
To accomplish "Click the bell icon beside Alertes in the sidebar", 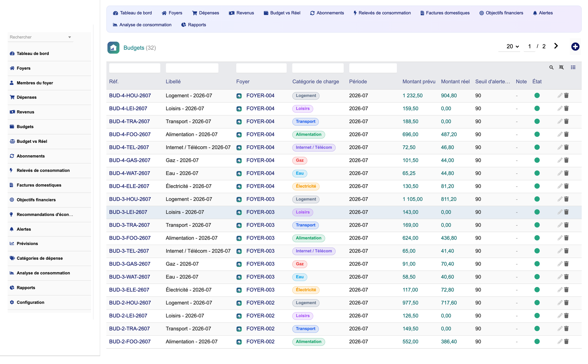I will click(12, 229).
